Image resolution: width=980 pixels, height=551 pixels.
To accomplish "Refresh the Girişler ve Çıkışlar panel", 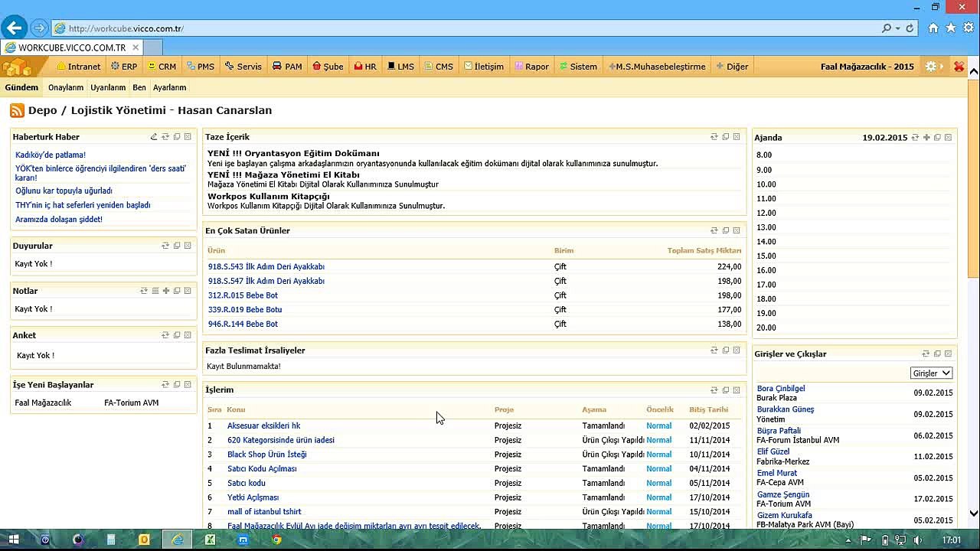I will [926, 354].
